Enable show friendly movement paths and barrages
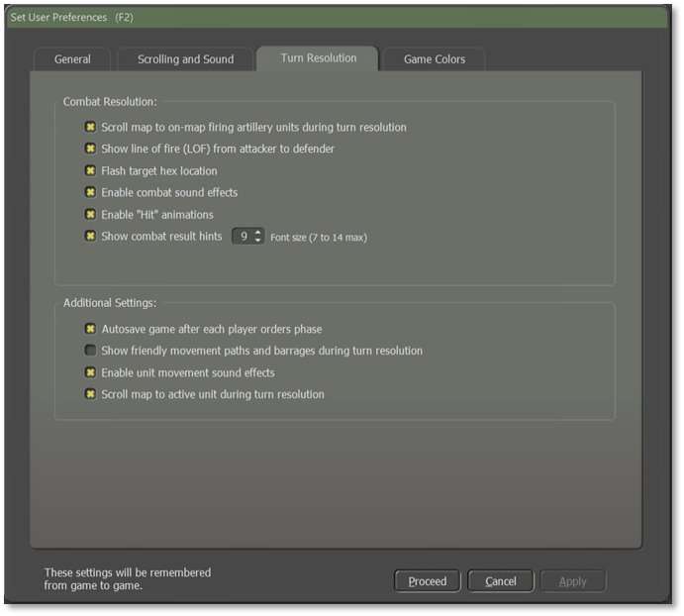The image size is (684, 616). pyautogui.click(x=91, y=351)
